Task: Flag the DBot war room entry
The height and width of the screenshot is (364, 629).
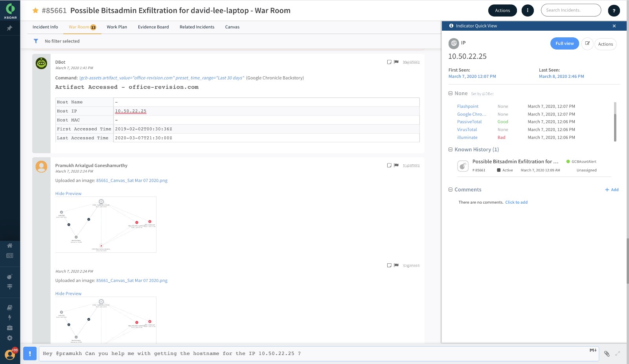Action: [x=396, y=62]
